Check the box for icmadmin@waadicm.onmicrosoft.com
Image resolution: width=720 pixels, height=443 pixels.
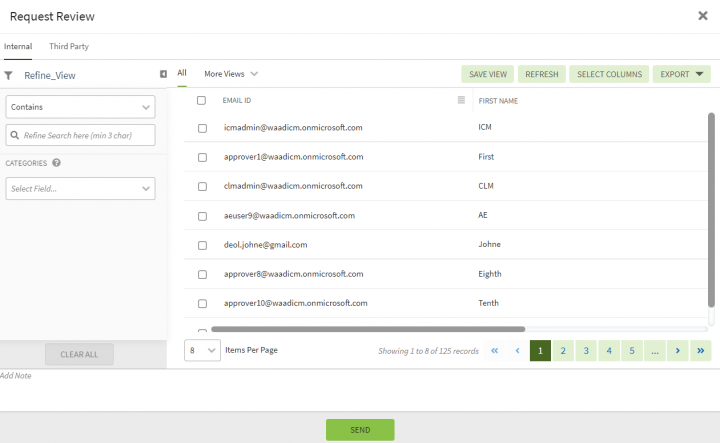click(x=202, y=128)
